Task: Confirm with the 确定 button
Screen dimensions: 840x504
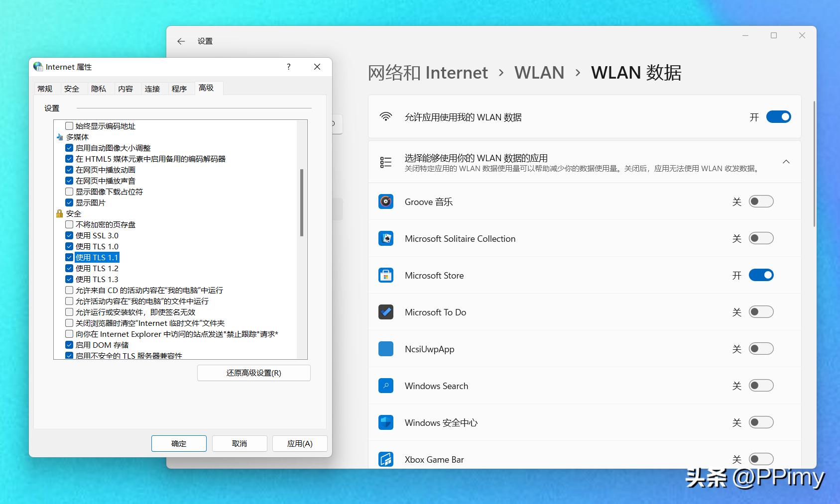Action: pyautogui.click(x=179, y=443)
